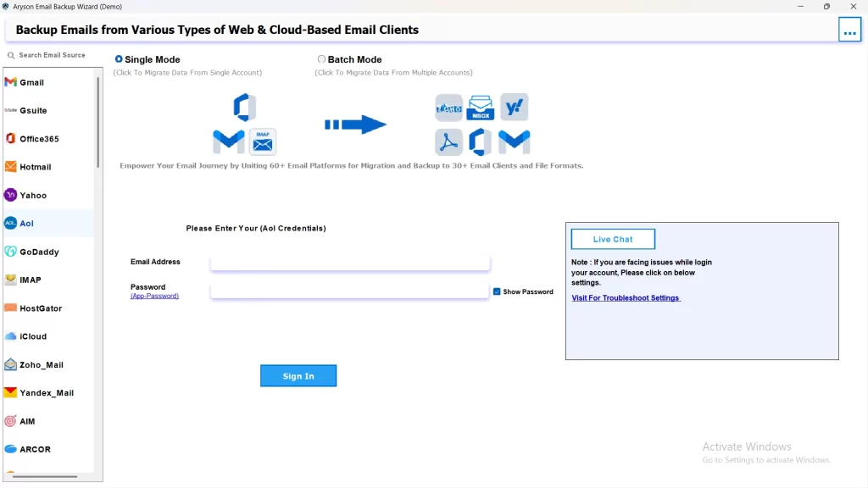Select the Hotmail email source
The image size is (868, 488).
(34, 166)
